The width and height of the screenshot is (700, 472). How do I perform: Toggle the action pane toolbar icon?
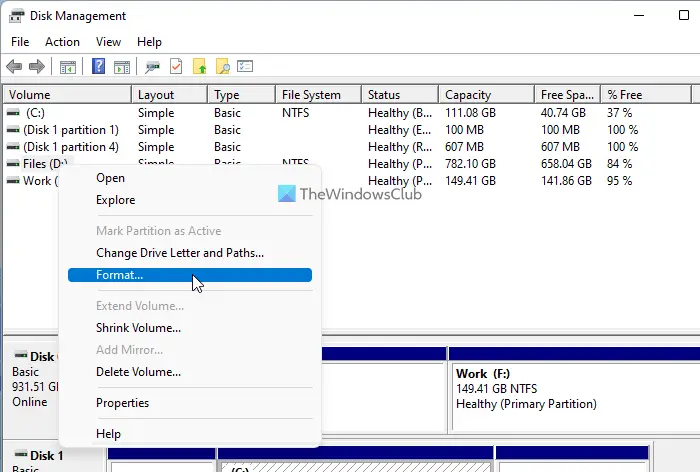(121, 67)
